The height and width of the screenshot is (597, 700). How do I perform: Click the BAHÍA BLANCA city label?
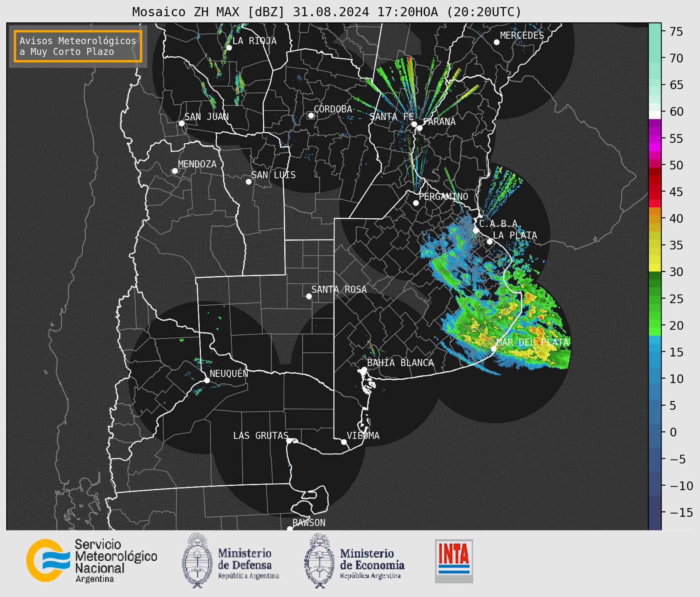400,363
